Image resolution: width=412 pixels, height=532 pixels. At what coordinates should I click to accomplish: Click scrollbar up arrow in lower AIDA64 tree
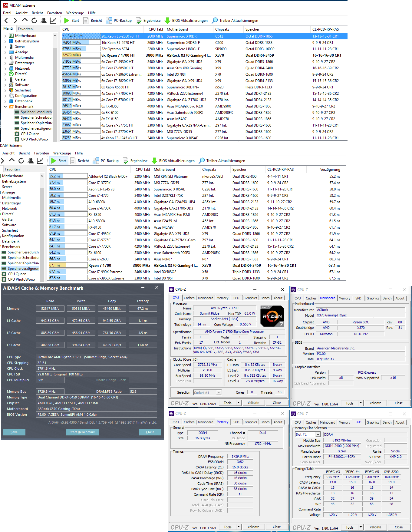(42, 176)
